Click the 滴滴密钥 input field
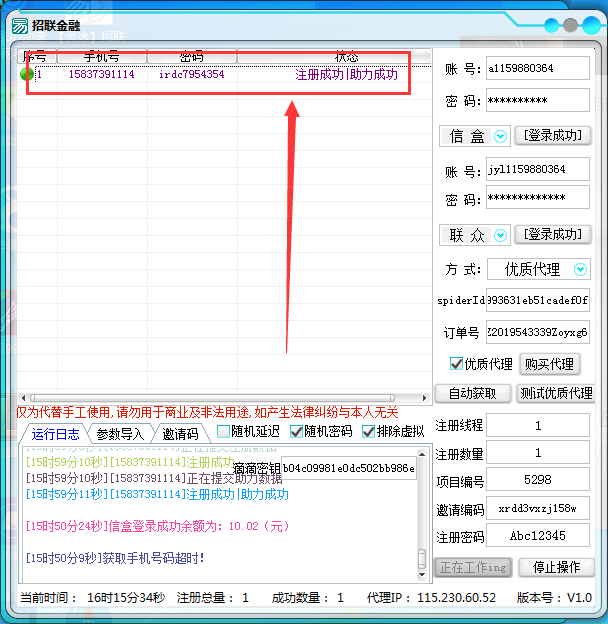 [349, 468]
